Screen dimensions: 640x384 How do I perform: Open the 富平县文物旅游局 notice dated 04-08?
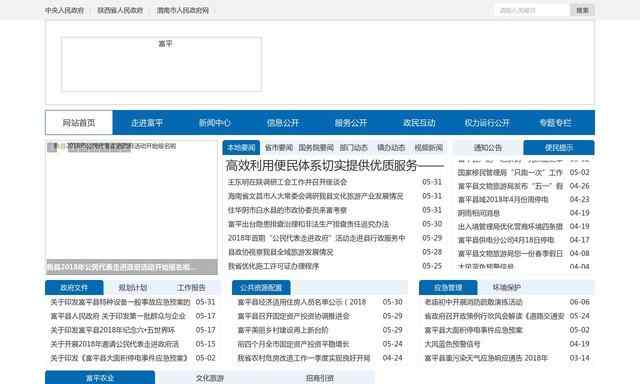(x=510, y=253)
